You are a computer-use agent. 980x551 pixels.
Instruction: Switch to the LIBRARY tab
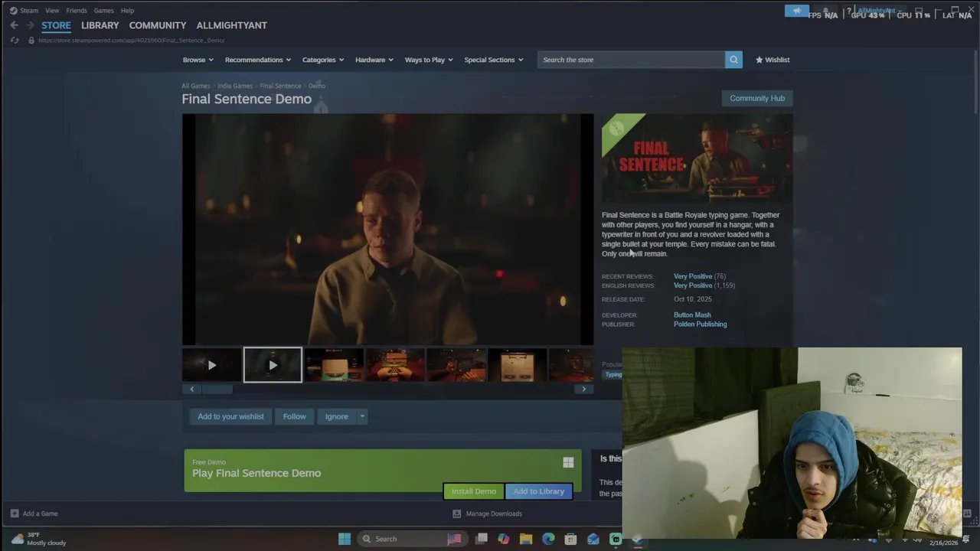pos(100,25)
